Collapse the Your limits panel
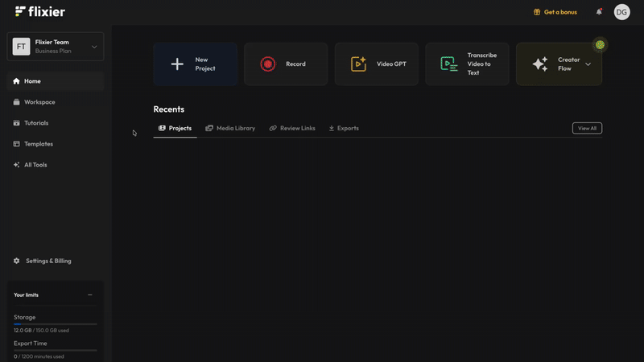Viewport: 644px width, 362px height. click(89, 295)
